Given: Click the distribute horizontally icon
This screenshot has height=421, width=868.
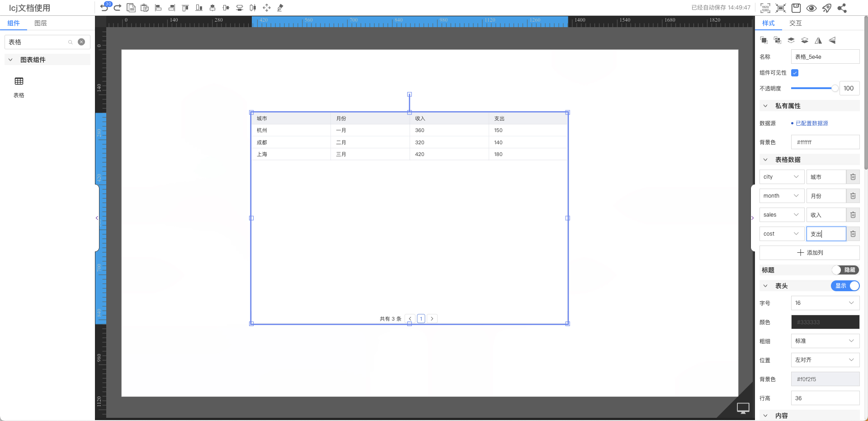Looking at the screenshot, I should pyautogui.click(x=253, y=8).
